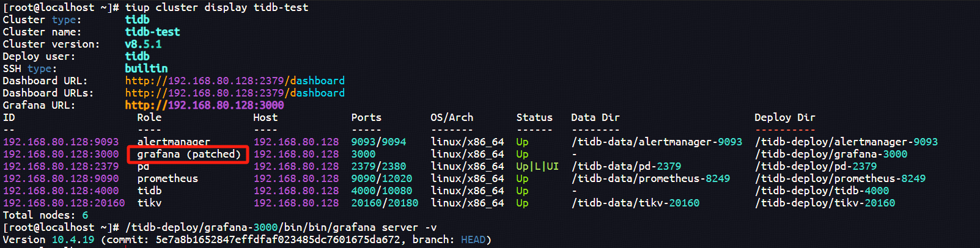Open the Grafana URL link

click(x=204, y=105)
